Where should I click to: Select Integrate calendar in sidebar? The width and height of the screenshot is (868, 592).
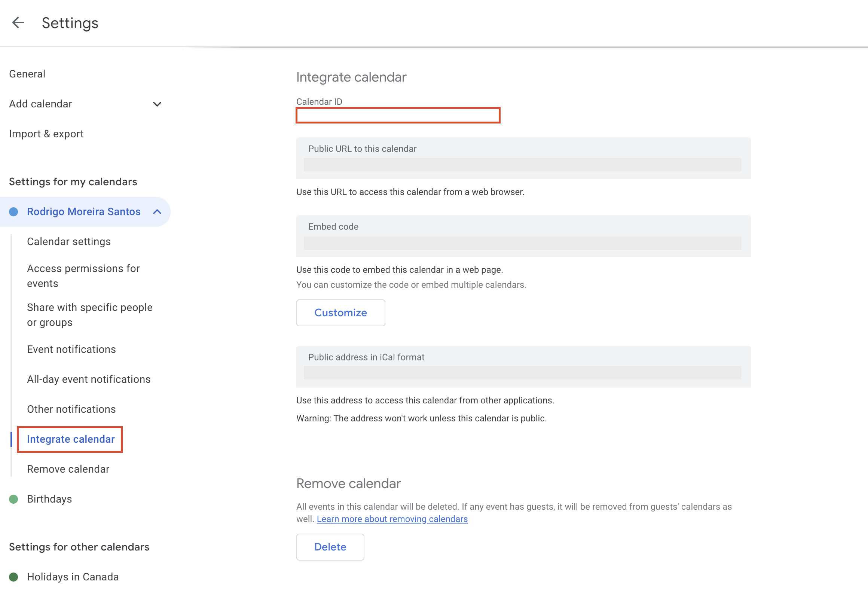pyautogui.click(x=71, y=439)
